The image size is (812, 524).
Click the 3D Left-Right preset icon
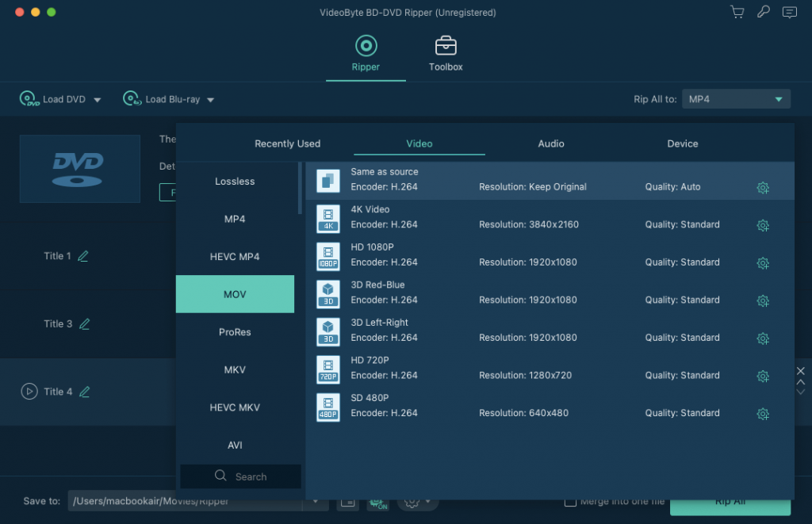coord(328,332)
